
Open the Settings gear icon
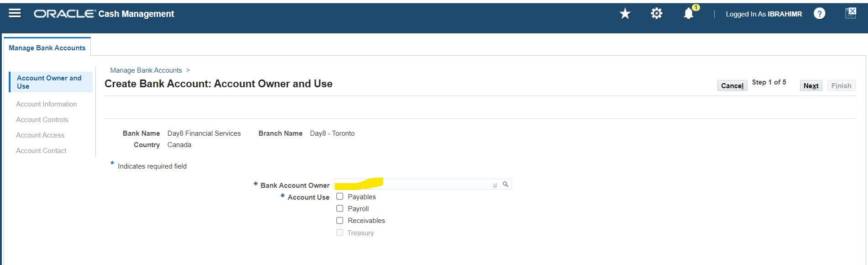click(656, 14)
